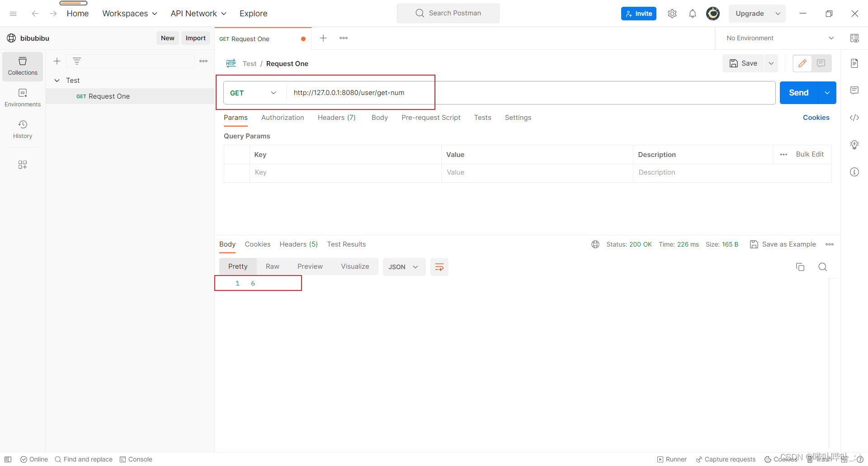
Task: Open the user avatar menu
Action: coord(713,14)
